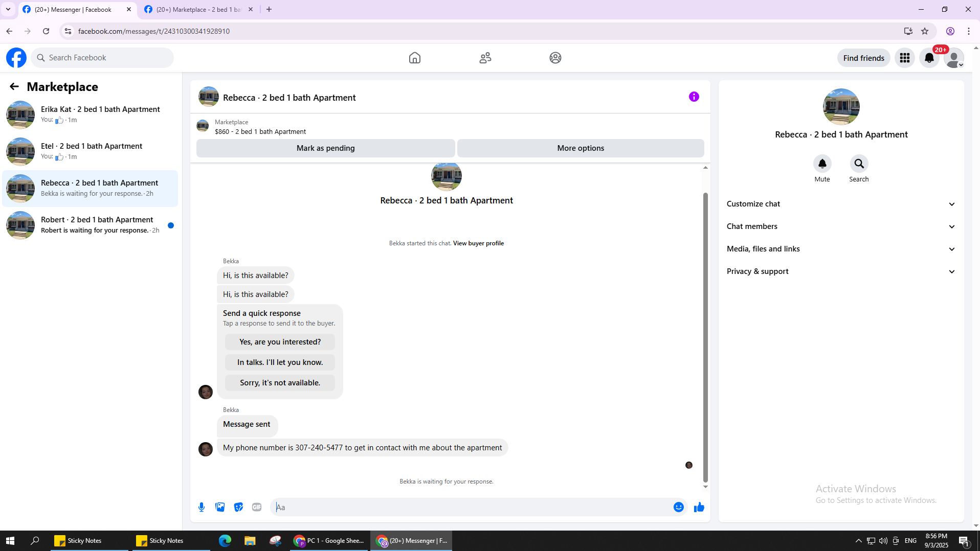This screenshot has height=551, width=980.
Task: Open File Explorer from the taskbar
Action: (250, 540)
